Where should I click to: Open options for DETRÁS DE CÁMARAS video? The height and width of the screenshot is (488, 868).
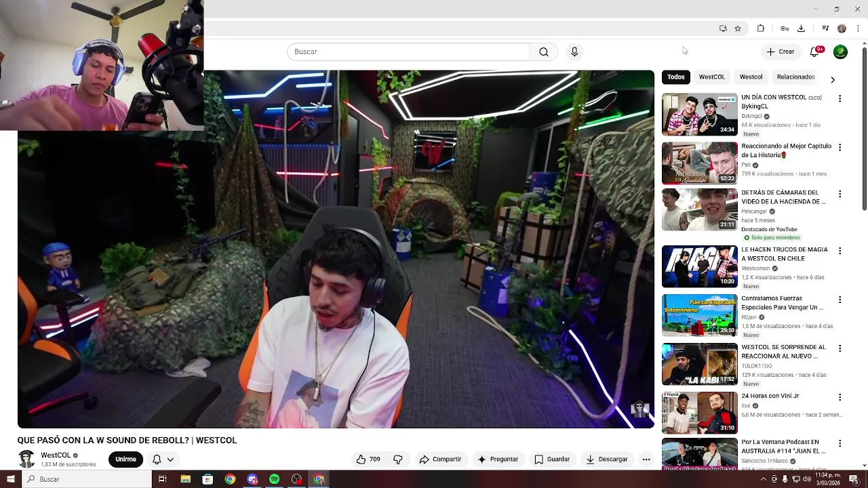tap(840, 194)
